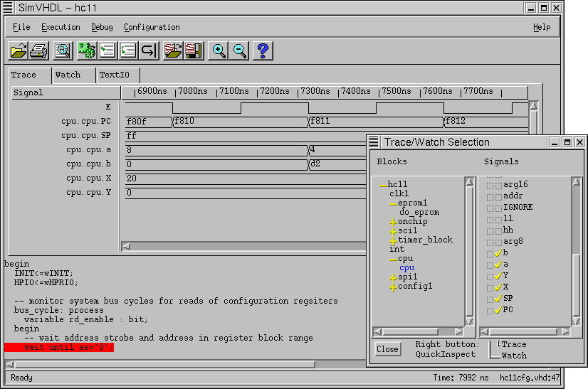
Task: Expand the onchip block in tree
Action: pyautogui.click(x=393, y=222)
